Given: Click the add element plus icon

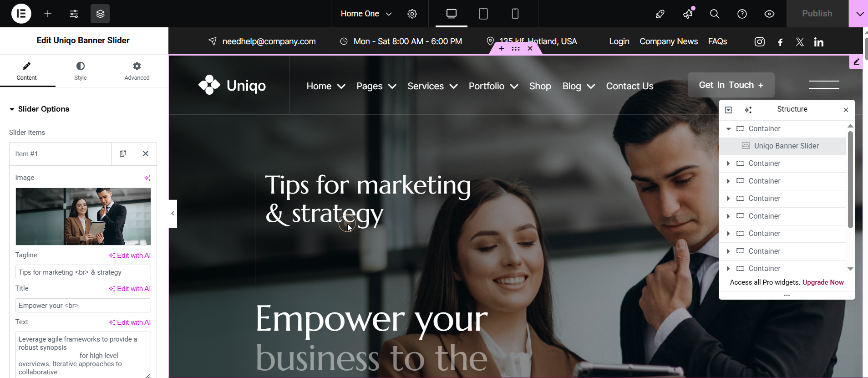Looking at the screenshot, I should pyautogui.click(x=48, y=14).
